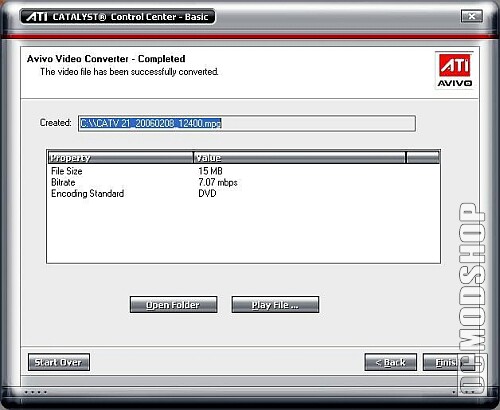This screenshot has width=500, height=410.
Task: Click the 15 MB value
Action: coord(210,171)
